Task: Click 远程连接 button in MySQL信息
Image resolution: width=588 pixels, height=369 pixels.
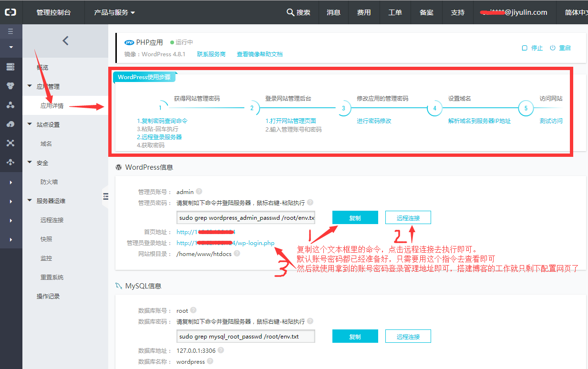Action: coord(408,336)
